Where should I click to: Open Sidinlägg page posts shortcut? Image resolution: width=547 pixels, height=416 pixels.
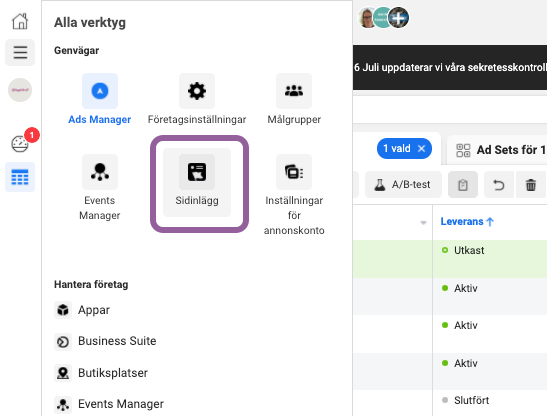pos(197,183)
